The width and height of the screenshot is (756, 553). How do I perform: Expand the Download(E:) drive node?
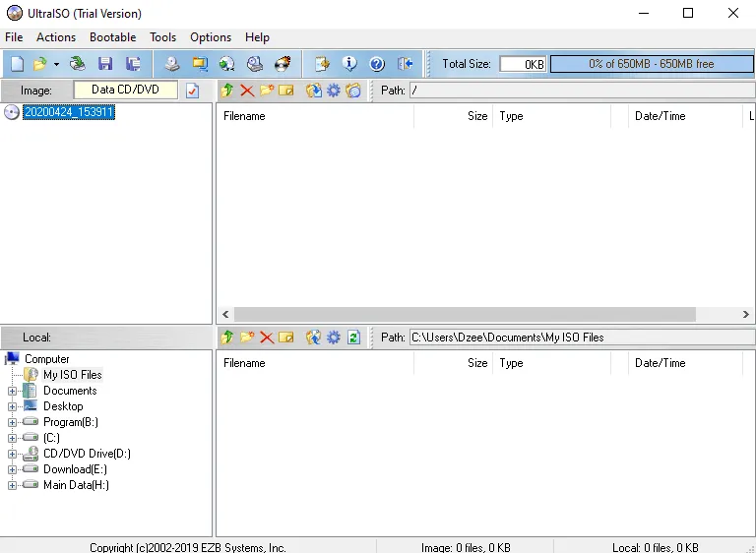12,470
